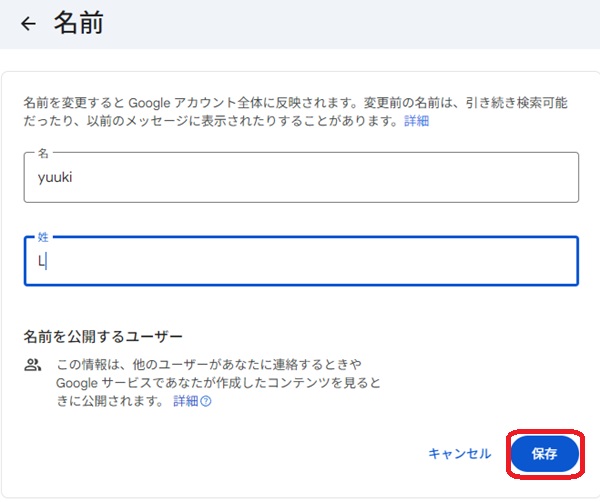Click the small 姓 label on second field

click(42, 237)
